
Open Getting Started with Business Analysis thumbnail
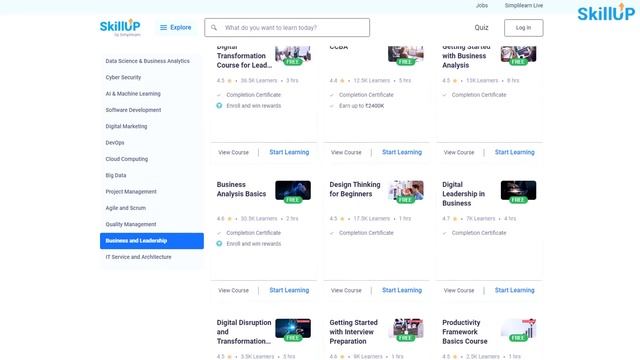518,54
